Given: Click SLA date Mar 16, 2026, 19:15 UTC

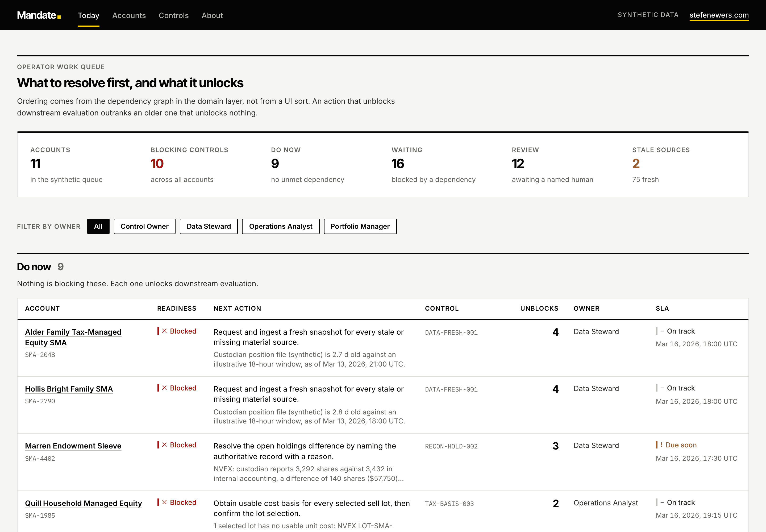Looking at the screenshot, I should (696, 515).
